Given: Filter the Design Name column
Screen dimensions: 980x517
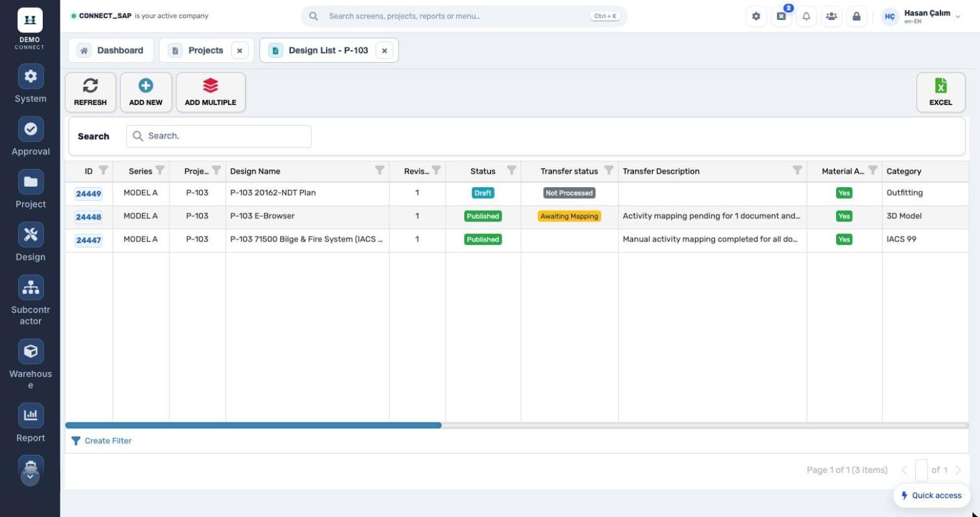Looking at the screenshot, I should (379, 170).
